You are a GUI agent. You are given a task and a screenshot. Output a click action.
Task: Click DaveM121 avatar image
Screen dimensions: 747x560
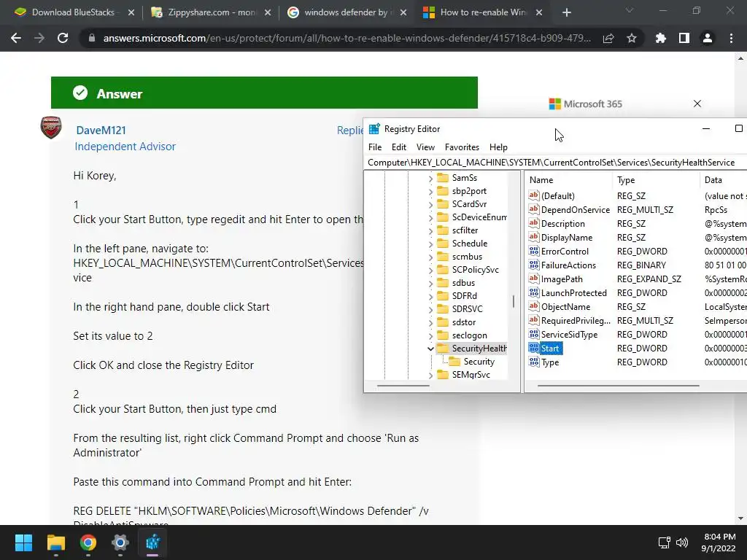tap(51, 128)
